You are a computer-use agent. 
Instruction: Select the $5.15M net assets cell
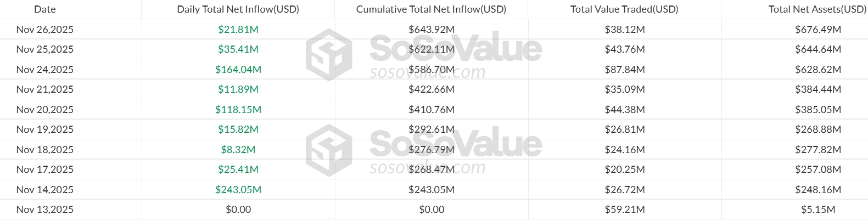tap(818, 210)
